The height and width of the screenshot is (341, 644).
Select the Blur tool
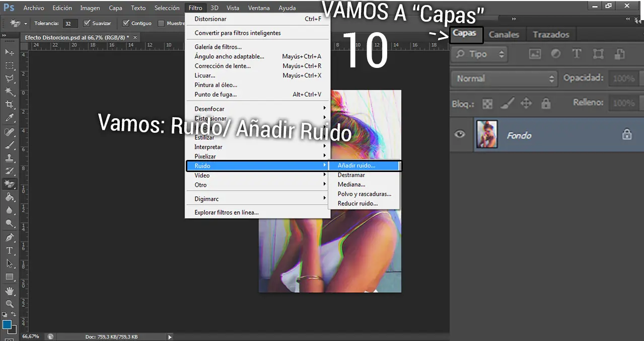[x=10, y=211]
